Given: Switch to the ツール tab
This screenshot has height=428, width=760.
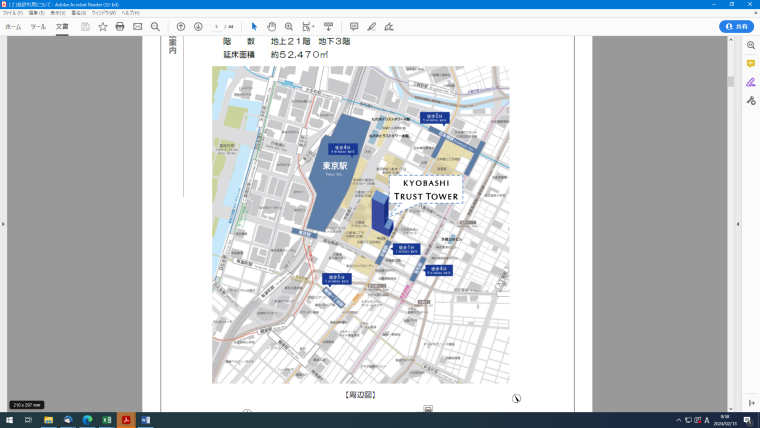Looking at the screenshot, I should pyautogui.click(x=38, y=27).
